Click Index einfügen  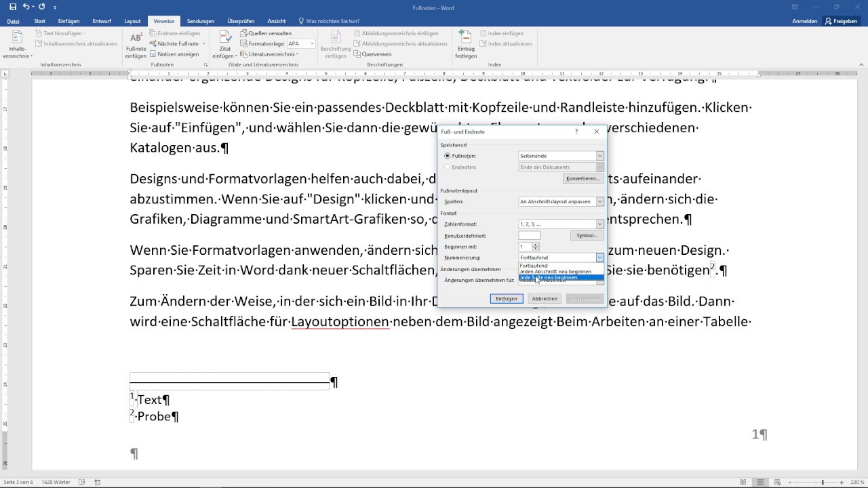[501, 33]
